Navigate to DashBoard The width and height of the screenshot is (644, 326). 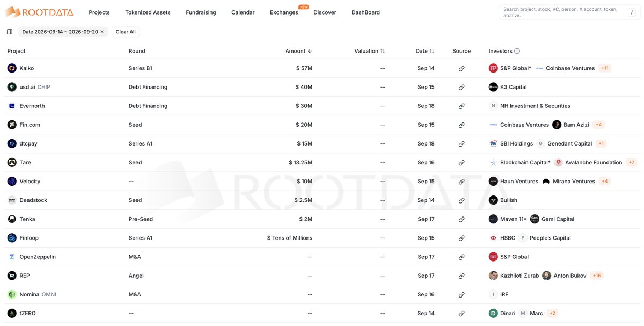[365, 12]
